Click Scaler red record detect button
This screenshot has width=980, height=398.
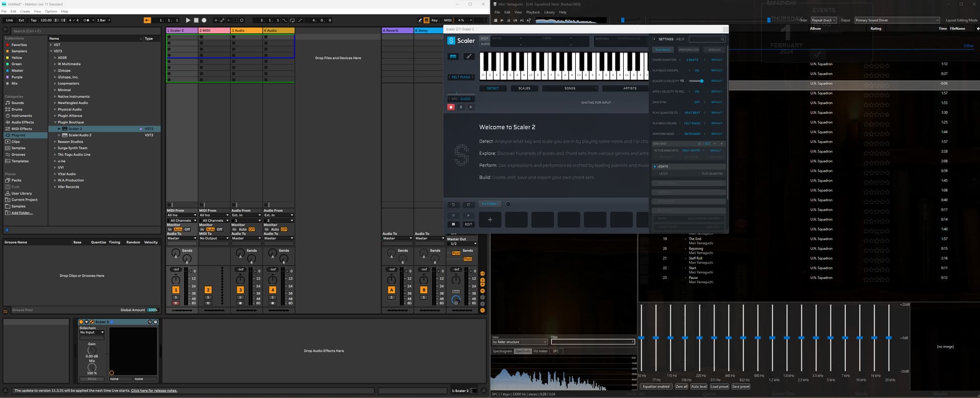coord(451,107)
